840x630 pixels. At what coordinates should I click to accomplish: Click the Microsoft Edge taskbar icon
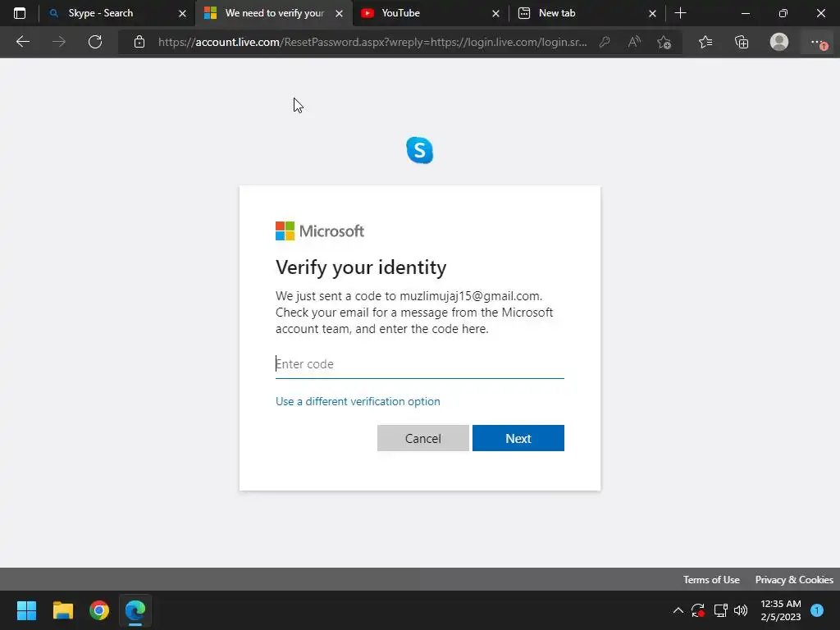pos(135,610)
